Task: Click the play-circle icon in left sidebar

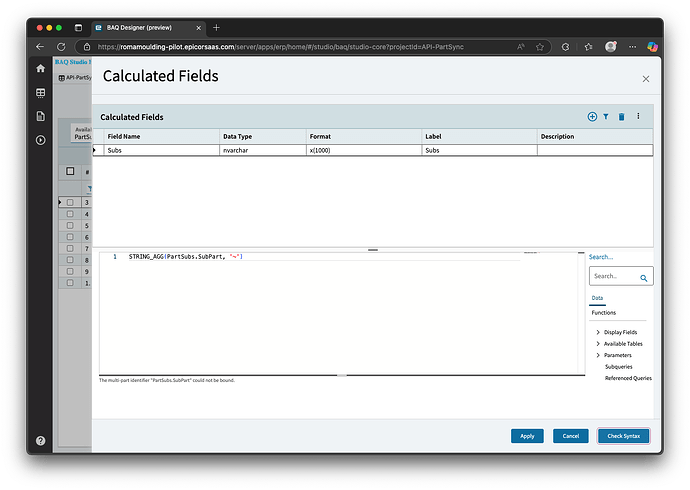Action: pyautogui.click(x=40, y=140)
